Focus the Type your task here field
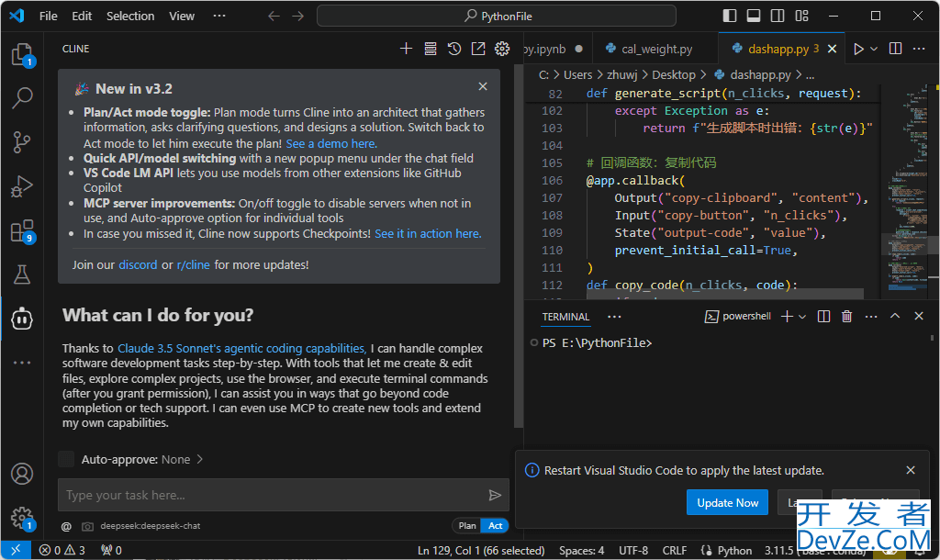This screenshot has height=560, width=940. click(x=283, y=495)
